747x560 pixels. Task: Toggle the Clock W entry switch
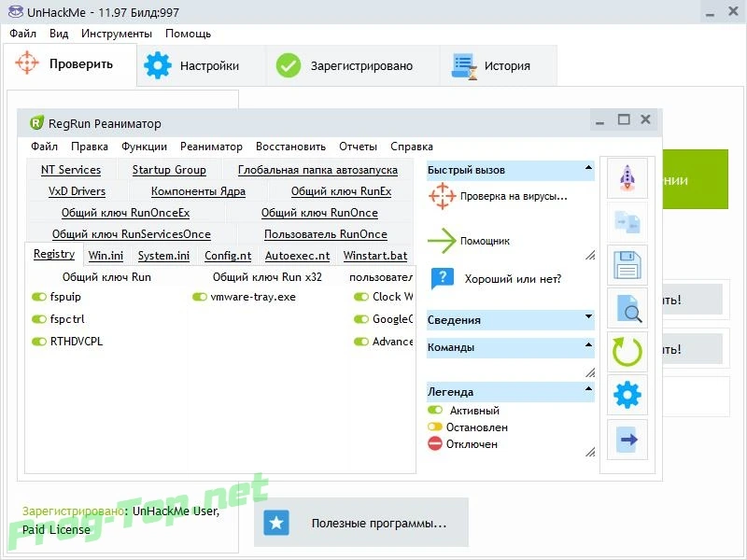(x=361, y=297)
